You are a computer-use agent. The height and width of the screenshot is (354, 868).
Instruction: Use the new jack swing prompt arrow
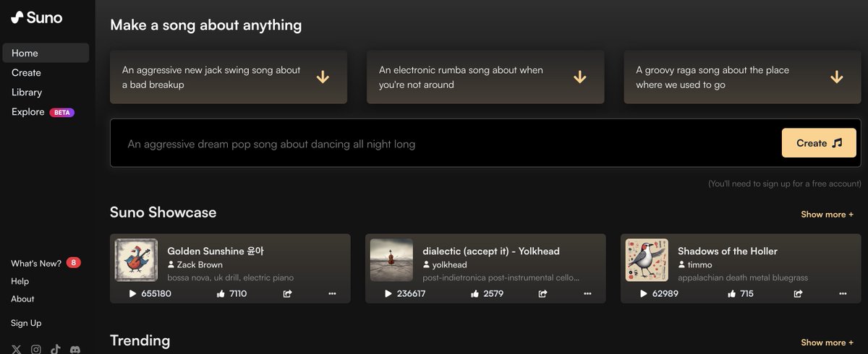click(323, 77)
